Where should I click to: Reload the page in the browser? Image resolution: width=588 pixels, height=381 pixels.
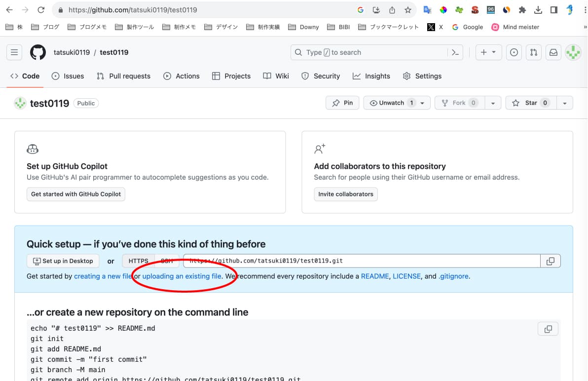click(41, 9)
